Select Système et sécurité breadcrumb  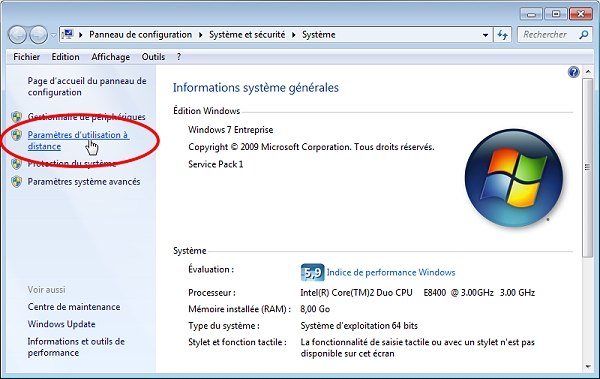tap(247, 35)
